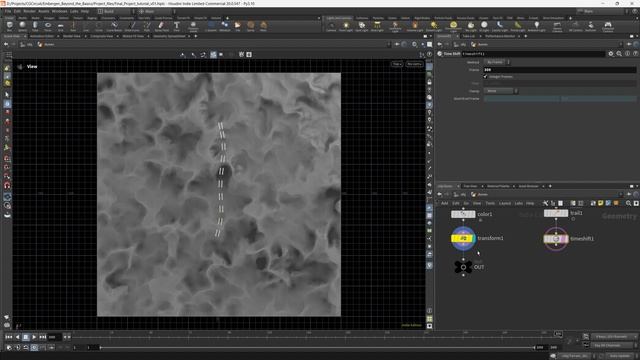Open the Method dropdown showing By Frame
This screenshot has height=360, width=640.
[497, 62]
